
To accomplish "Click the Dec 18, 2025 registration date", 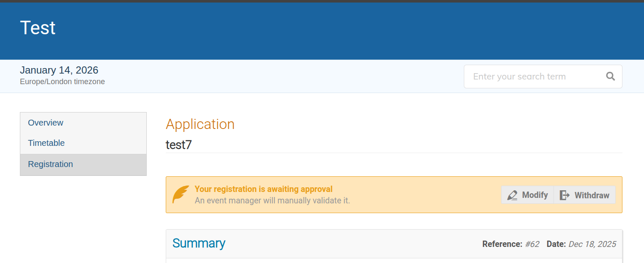I will 592,244.
